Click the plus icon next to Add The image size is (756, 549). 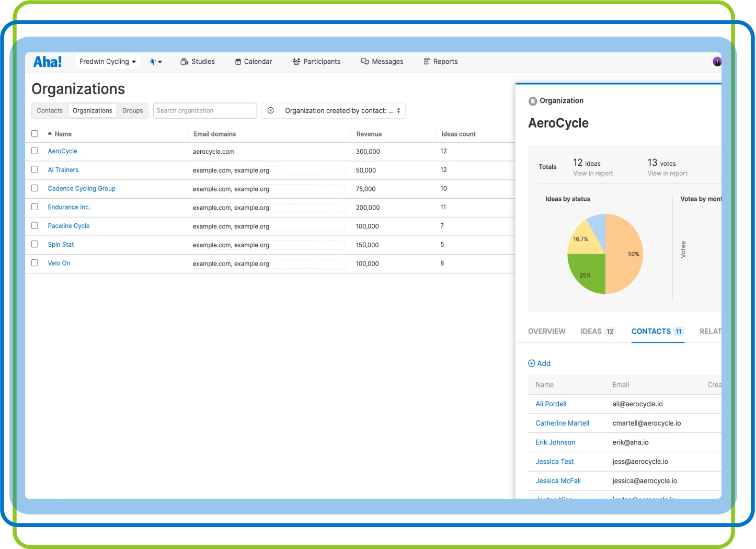pos(532,363)
